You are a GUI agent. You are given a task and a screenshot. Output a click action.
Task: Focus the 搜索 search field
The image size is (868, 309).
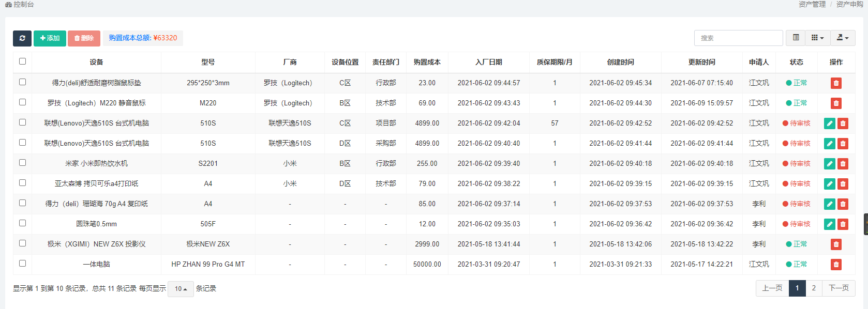pyautogui.click(x=738, y=38)
